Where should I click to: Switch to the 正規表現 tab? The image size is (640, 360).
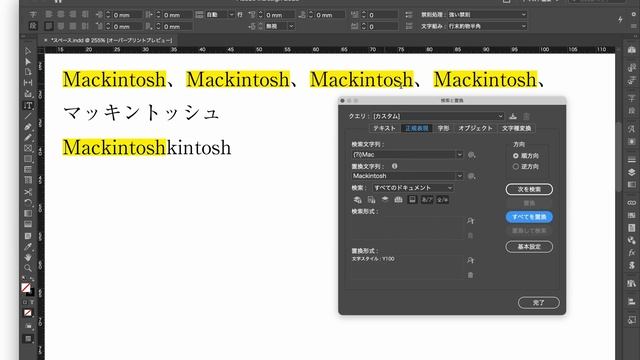(416, 128)
